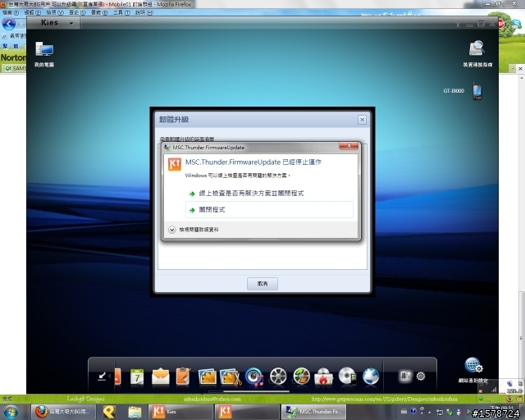525x420 pixels.
Task: Click the getpersonas.com designer link
Action: point(385,399)
